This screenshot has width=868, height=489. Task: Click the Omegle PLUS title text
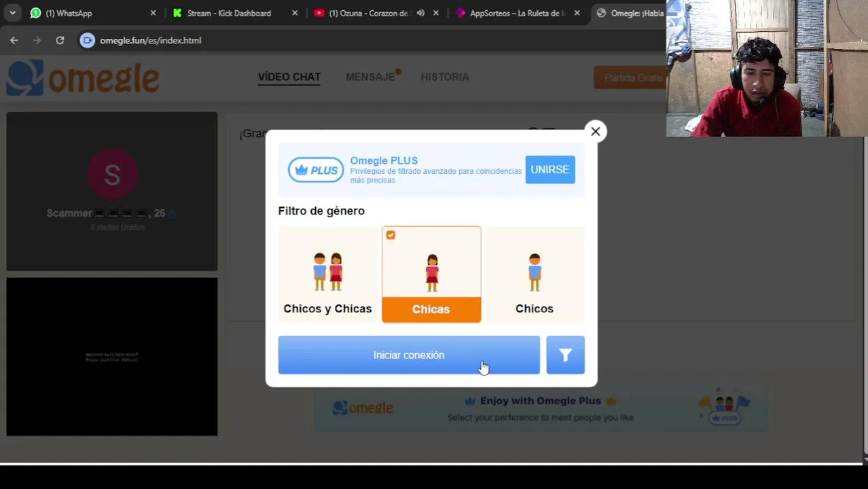pos(384,161)
